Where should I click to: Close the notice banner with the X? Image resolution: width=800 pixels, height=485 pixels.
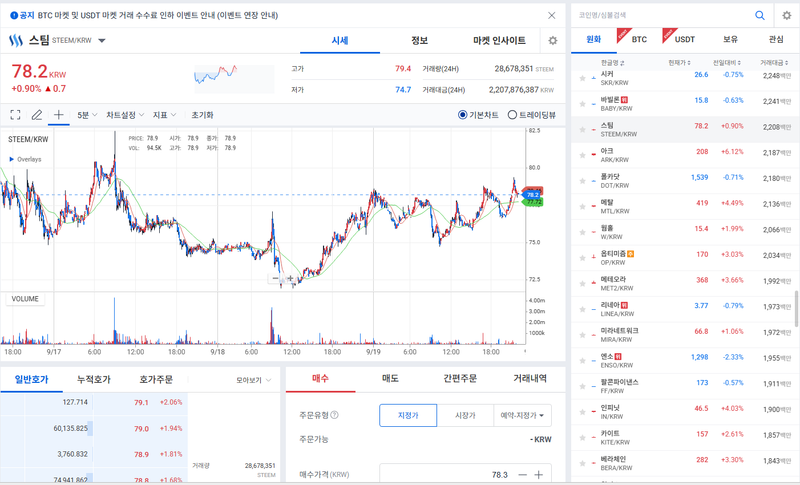click(552, 15)
